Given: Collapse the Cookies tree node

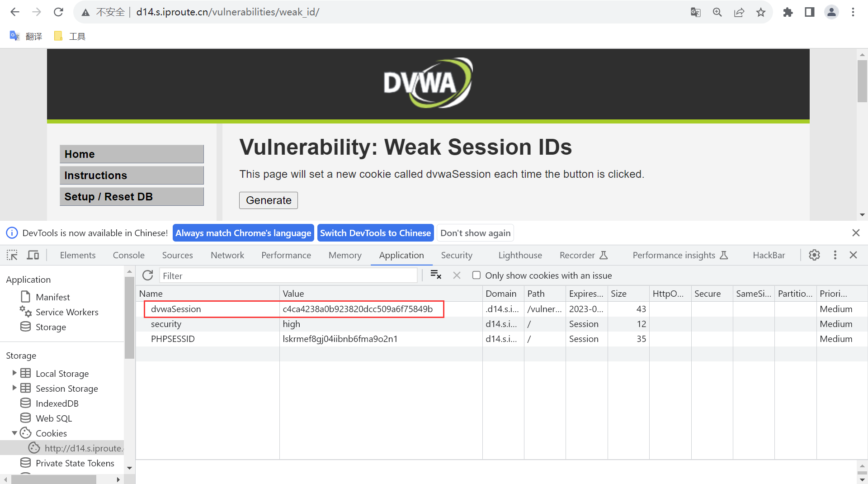Looking at the screenshot, I should (14, 433).
